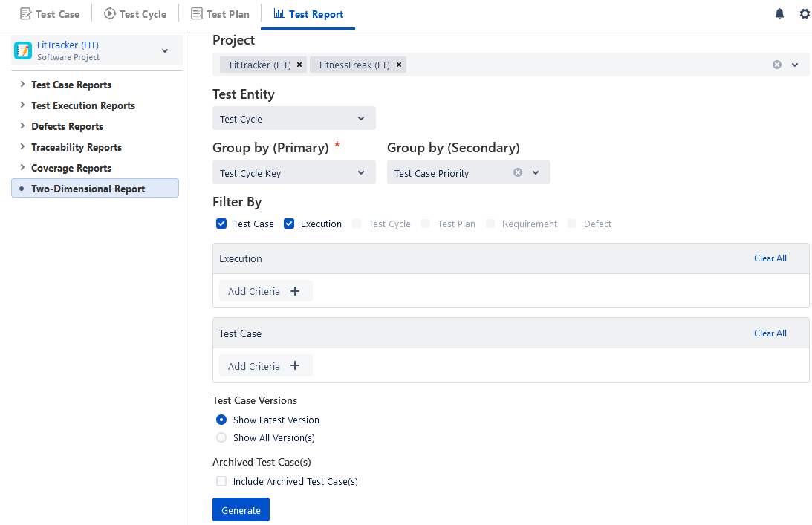
Task: Click Add Criteria under Test Case
Action: 266,365
